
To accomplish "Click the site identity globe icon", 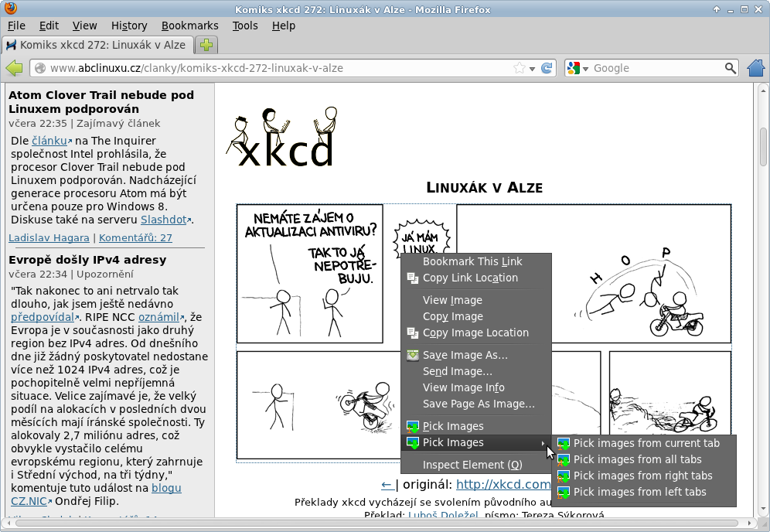I will (x=40, y=68).
